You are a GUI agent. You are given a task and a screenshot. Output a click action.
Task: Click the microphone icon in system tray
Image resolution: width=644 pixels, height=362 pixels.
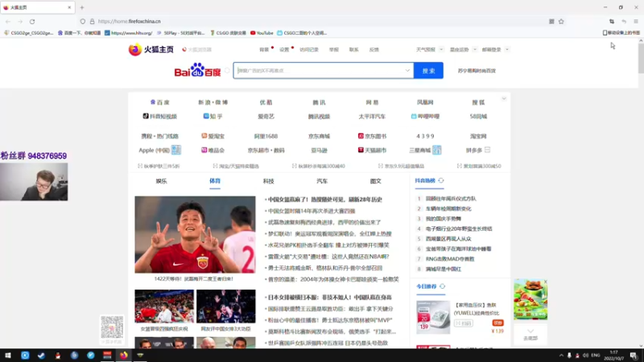569,356
